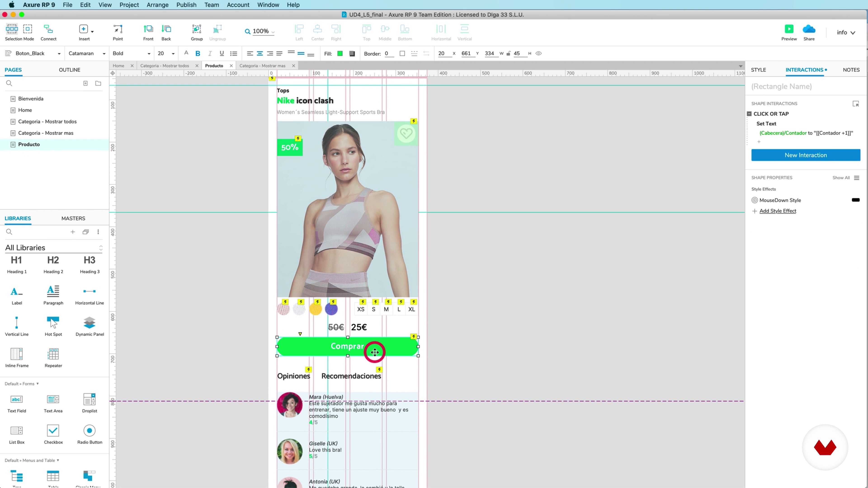868x488 pixels.
Task: Switch to the STYLE tab
Action: click(759, 70)
